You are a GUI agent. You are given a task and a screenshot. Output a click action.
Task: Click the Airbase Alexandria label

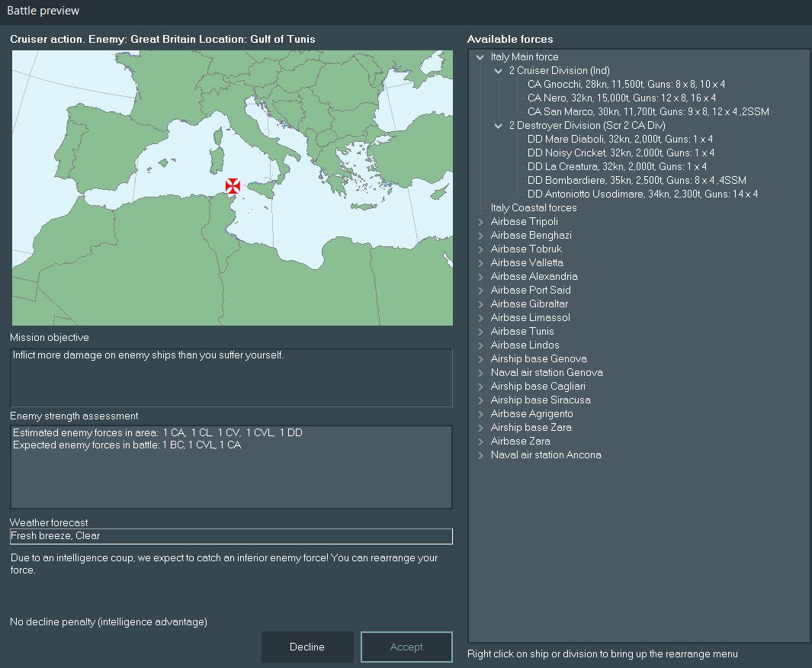[x=534, y=277]
